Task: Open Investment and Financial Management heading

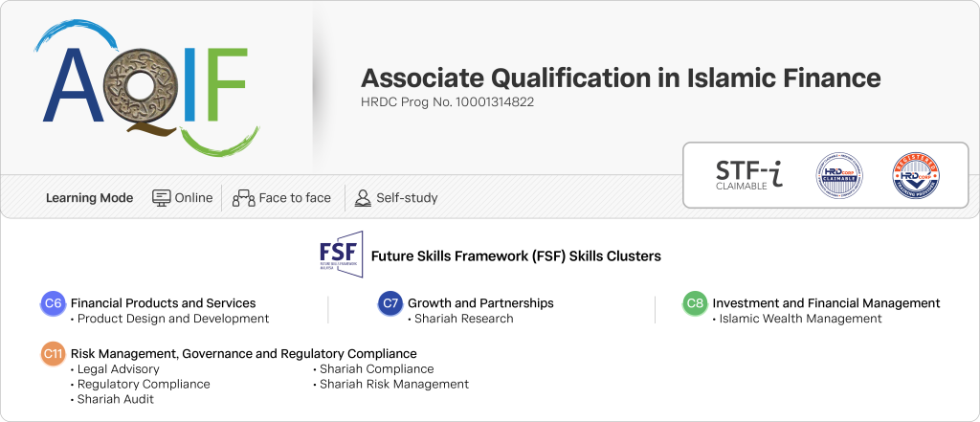Action: [x=826, y=303]
